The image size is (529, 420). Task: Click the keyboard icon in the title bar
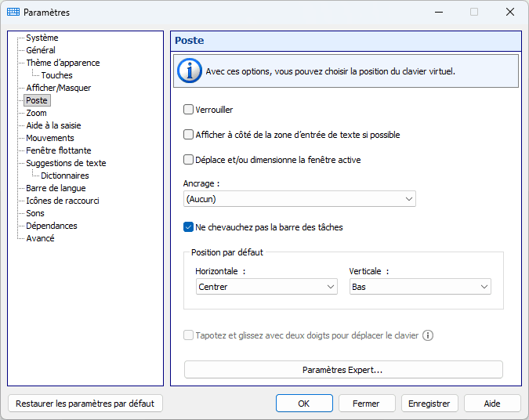[13, 12]
